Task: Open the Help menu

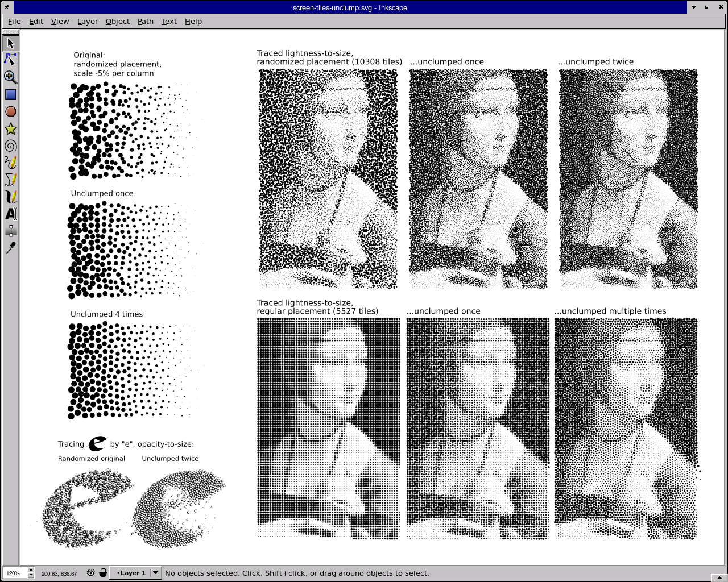Action: point(193,21)
